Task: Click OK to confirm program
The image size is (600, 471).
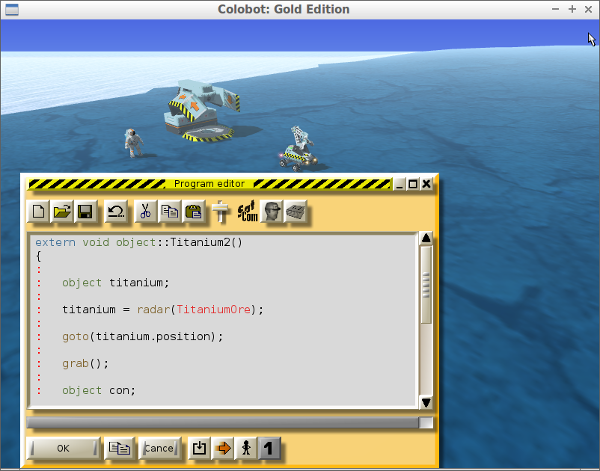Action: coord(63,448)
